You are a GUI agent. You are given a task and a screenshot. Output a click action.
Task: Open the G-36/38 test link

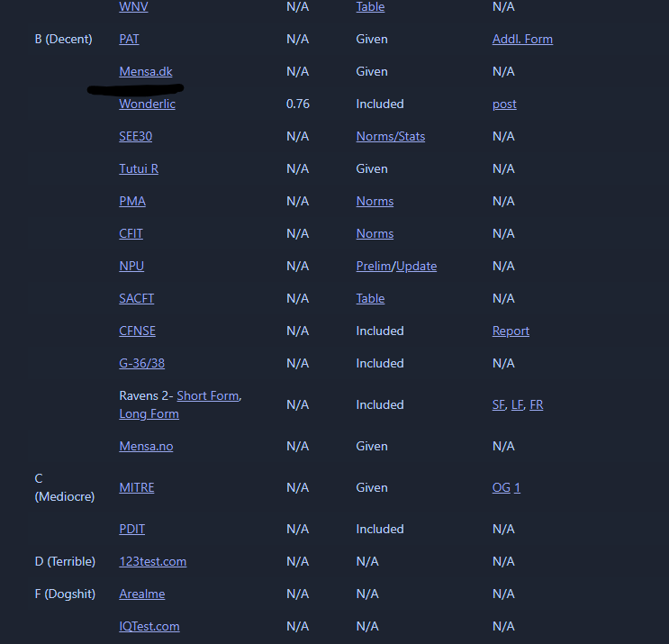coord(141,364)
